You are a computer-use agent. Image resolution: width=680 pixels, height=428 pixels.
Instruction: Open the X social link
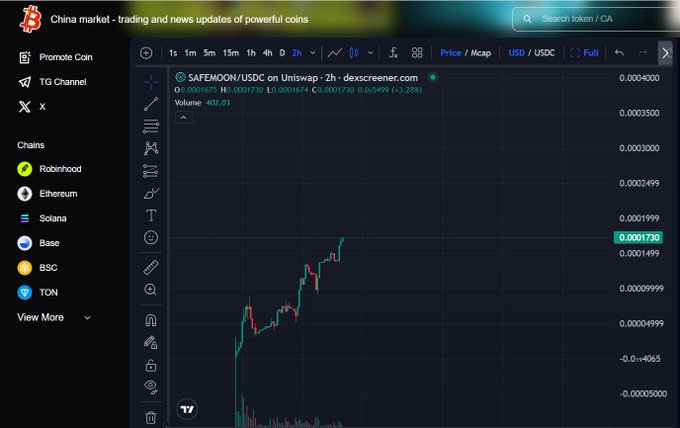coord(32,107)
